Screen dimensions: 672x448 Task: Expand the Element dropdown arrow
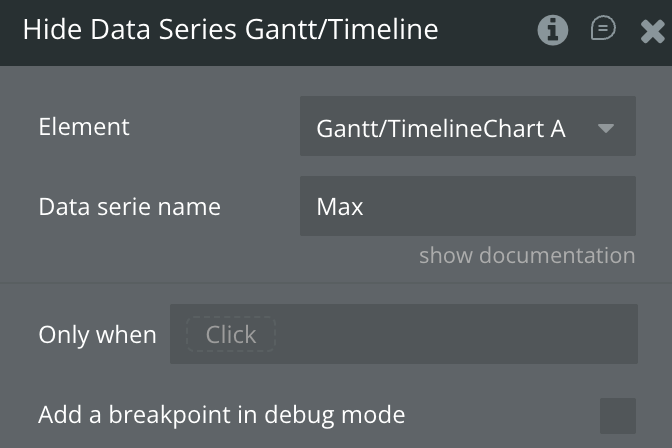point(605,128)
